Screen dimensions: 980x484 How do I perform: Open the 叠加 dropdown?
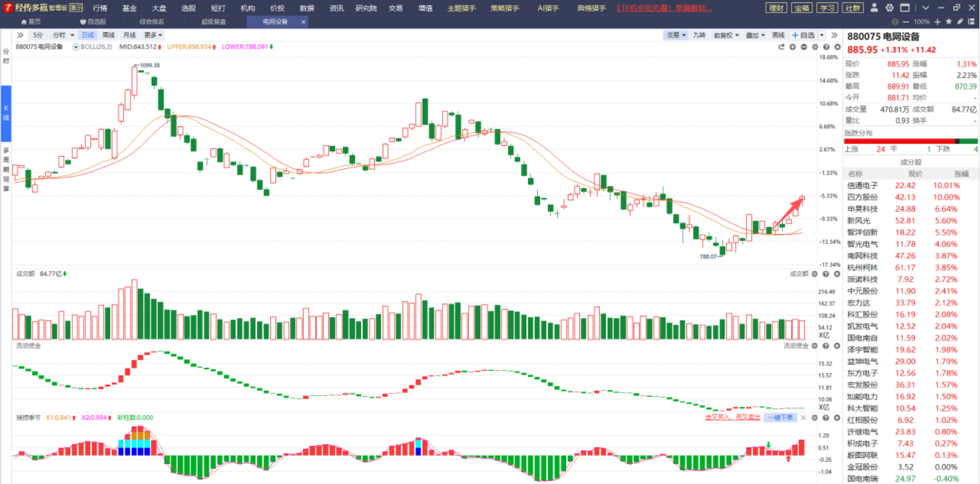pos(756,35)
